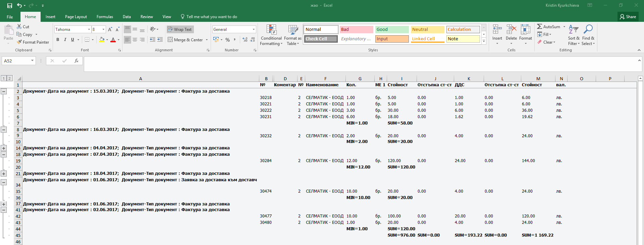Screen dimensions: 644x245
Task: Switch to the Page Layout tab
Action: coord(76,17)
